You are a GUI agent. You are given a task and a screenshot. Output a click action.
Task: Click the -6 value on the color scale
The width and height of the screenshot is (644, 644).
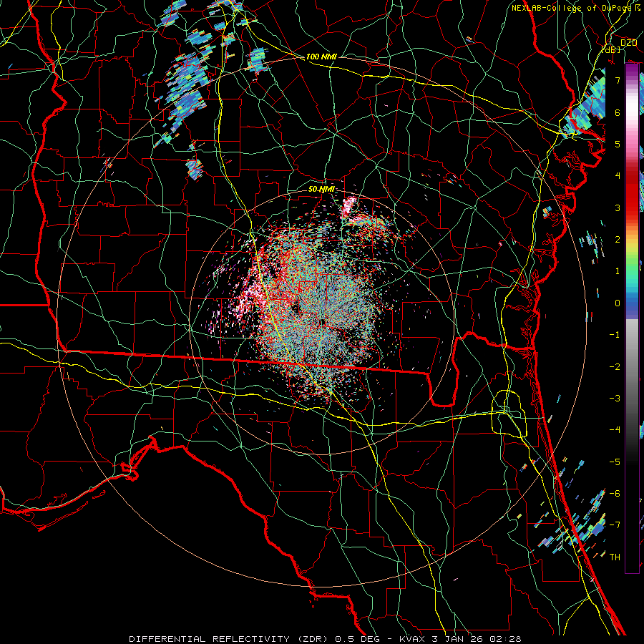[x=615, y=494]
